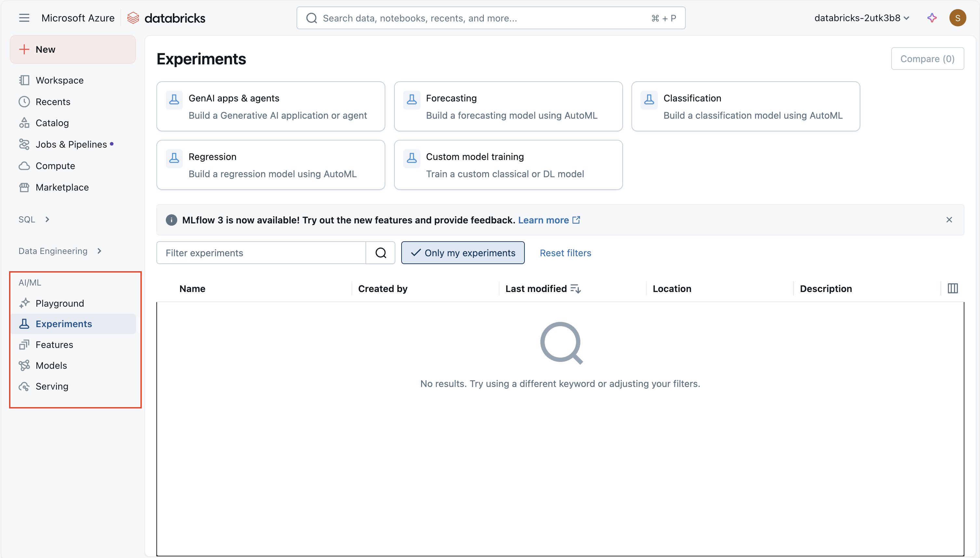980x558 pixels.
Task: Click the Marketplace storefront icon
Action: click(24, 187)
